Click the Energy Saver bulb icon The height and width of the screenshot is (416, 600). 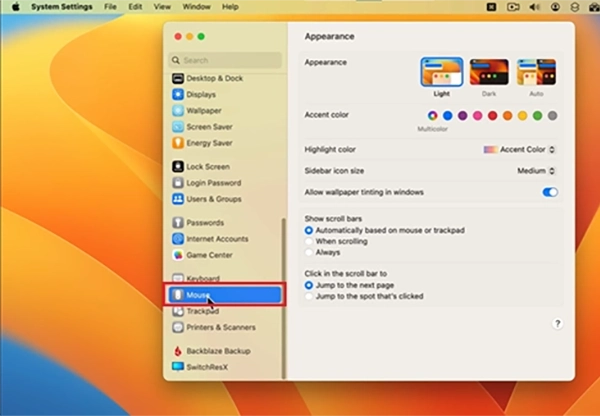click(178, 143)
